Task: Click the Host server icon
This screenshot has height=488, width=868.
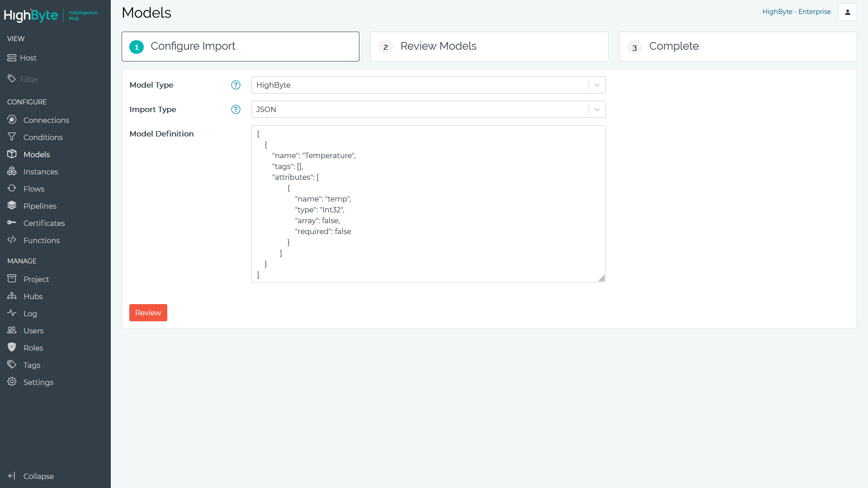Action: click(x=12, y=58)
